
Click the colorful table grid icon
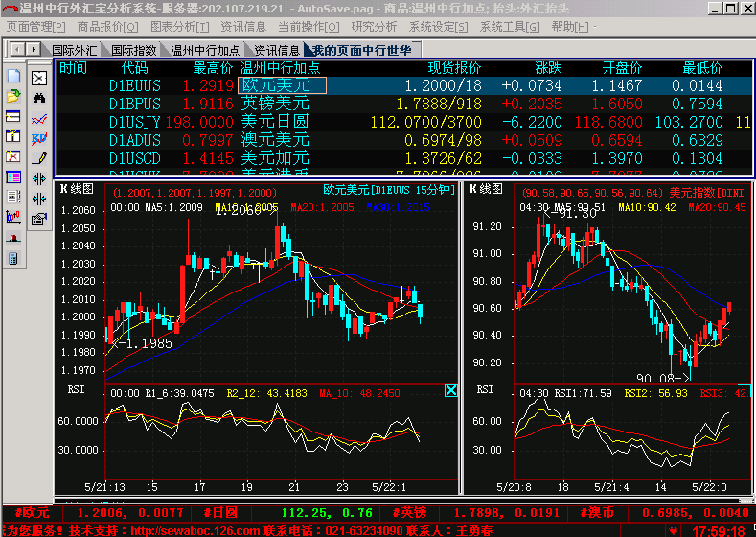[x=13, y=177]
